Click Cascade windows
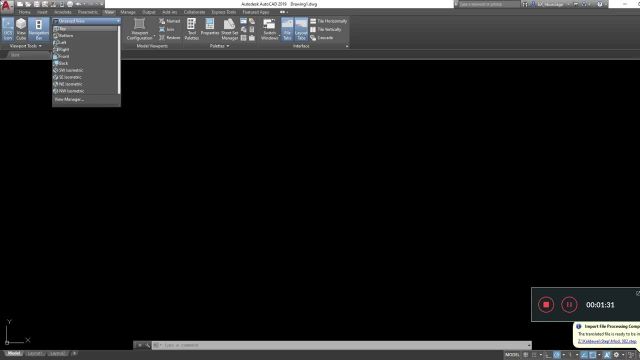Viewport: 640px width, 360px height. click(322, 38)
